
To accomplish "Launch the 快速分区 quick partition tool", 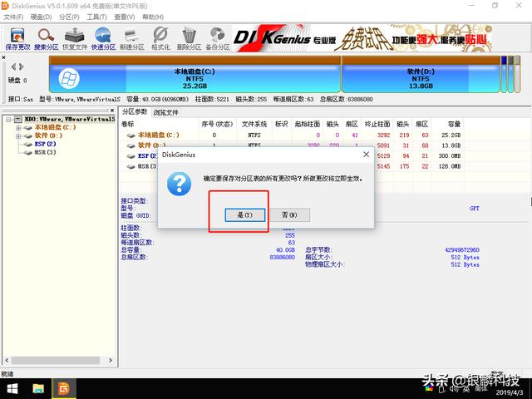I will click(x=103, y=39).
